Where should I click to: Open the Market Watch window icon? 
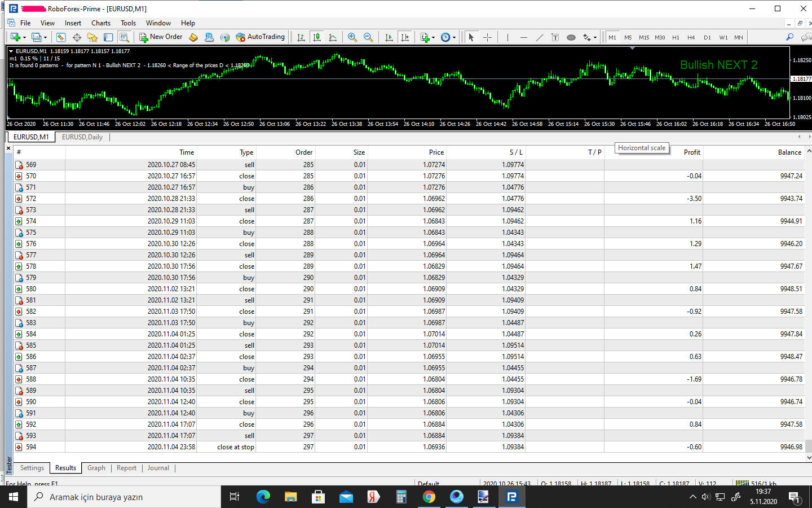click(61, 37)
